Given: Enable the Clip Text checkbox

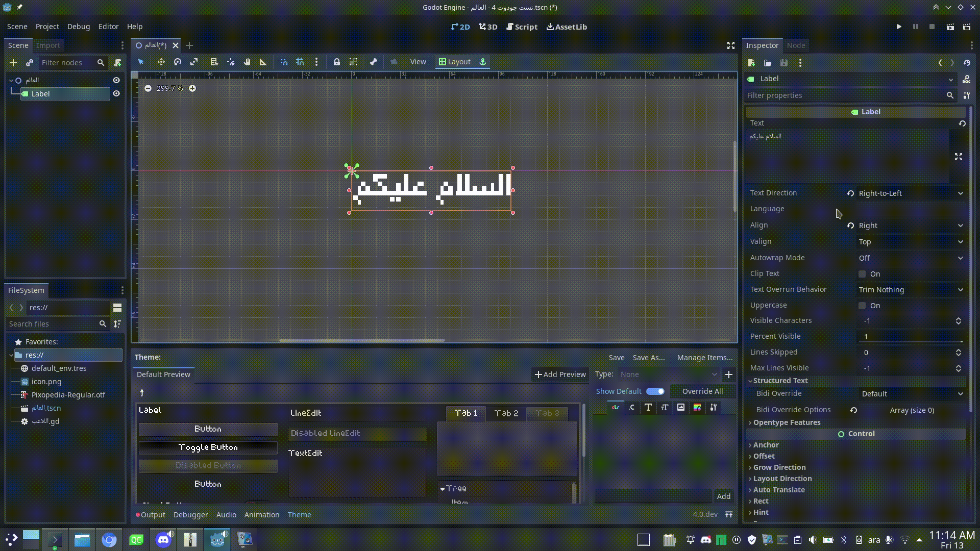Looking at the screenshot, I should [862, 274].
